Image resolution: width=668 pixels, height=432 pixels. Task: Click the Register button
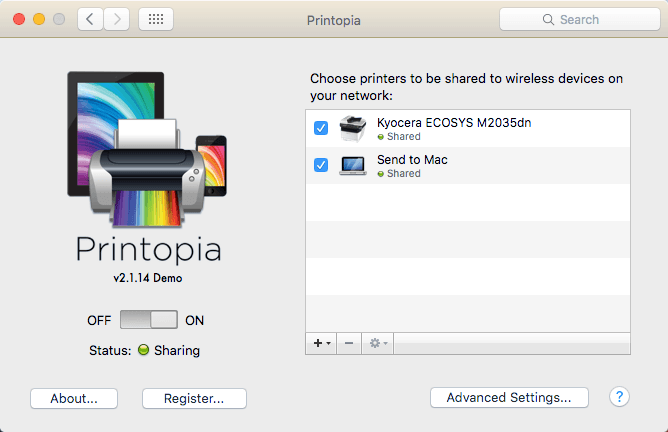click(194, 398)
